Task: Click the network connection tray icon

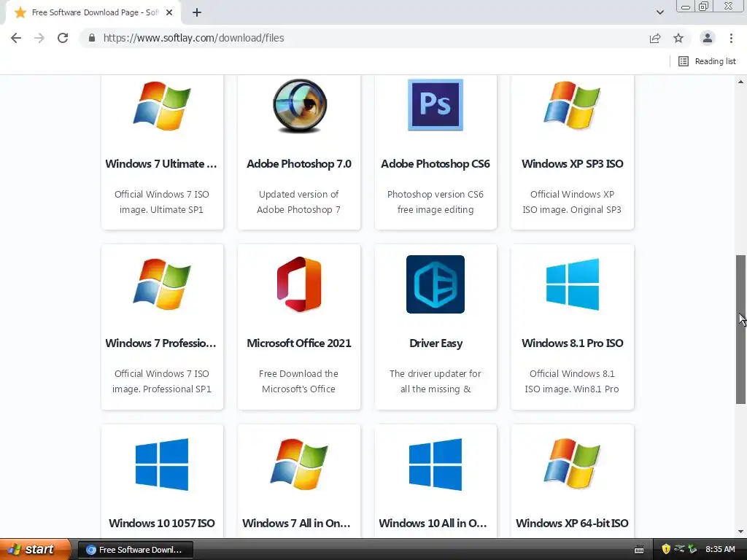Action: click(x=679, y=549)
